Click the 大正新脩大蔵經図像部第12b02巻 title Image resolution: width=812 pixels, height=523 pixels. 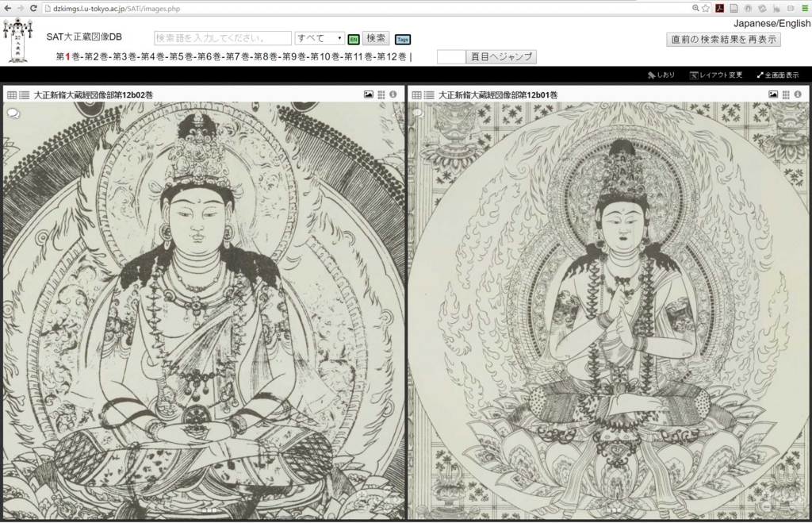click(94, 95)
